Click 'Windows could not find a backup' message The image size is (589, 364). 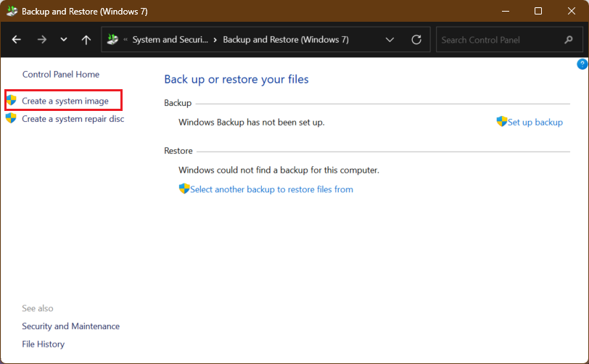pos(279,170)
